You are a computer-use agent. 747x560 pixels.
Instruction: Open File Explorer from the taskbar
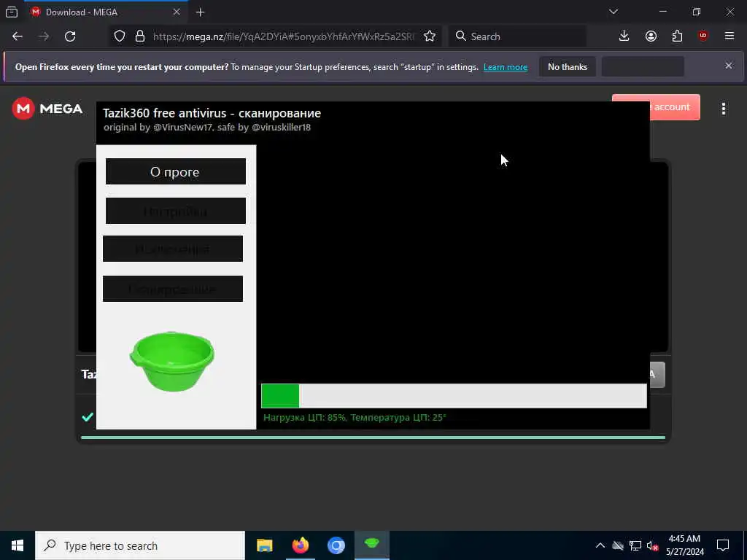(264, 545)
